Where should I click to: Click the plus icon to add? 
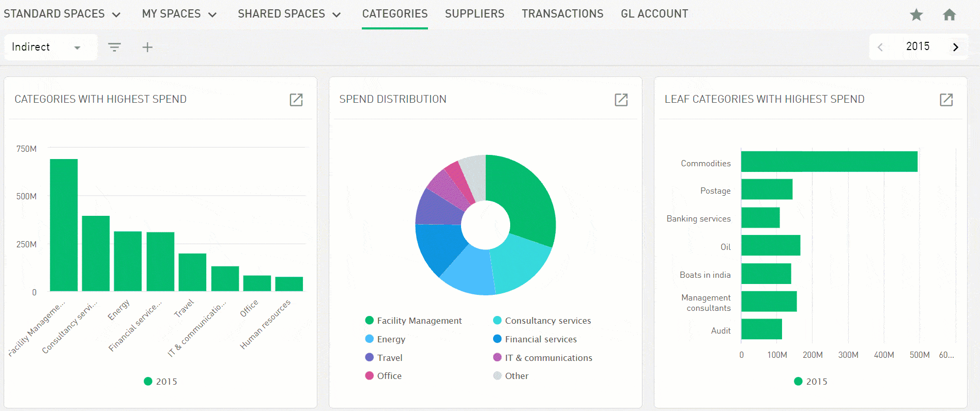pos(147,48)
